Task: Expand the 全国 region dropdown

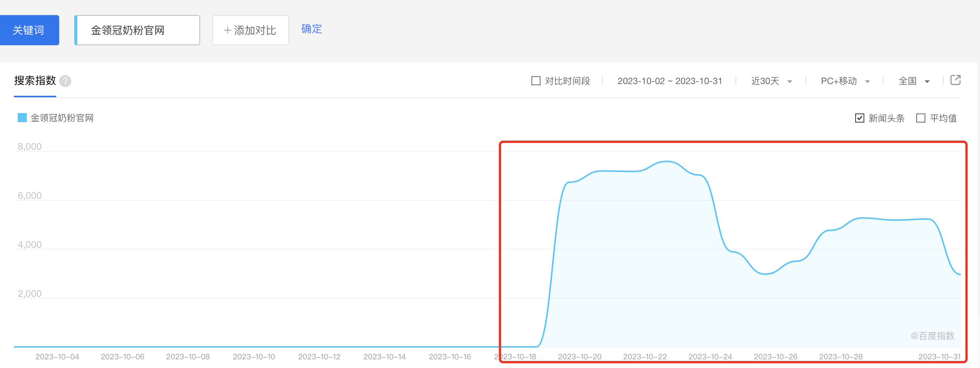Action: 914,81
